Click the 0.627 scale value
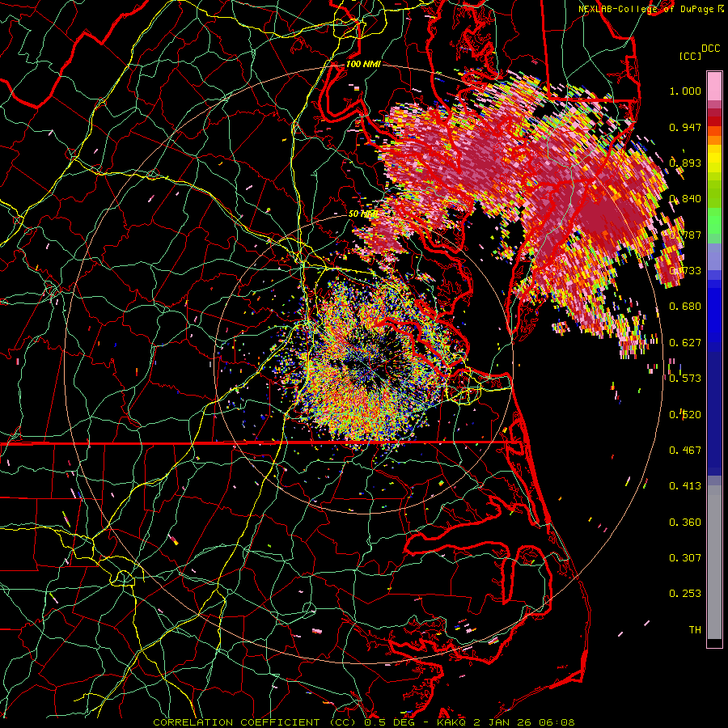 (x=685, y=343)
